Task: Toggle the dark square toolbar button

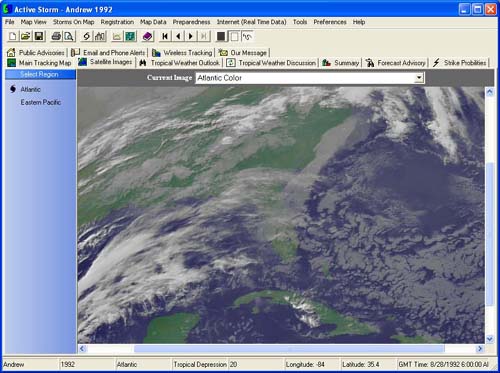Action: tap(221, 36)
